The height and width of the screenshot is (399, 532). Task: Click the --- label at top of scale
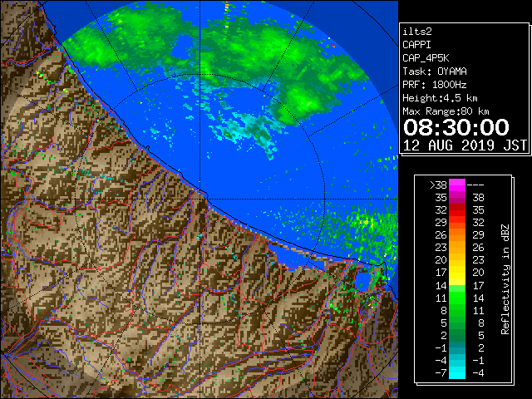tap(475, 185)
